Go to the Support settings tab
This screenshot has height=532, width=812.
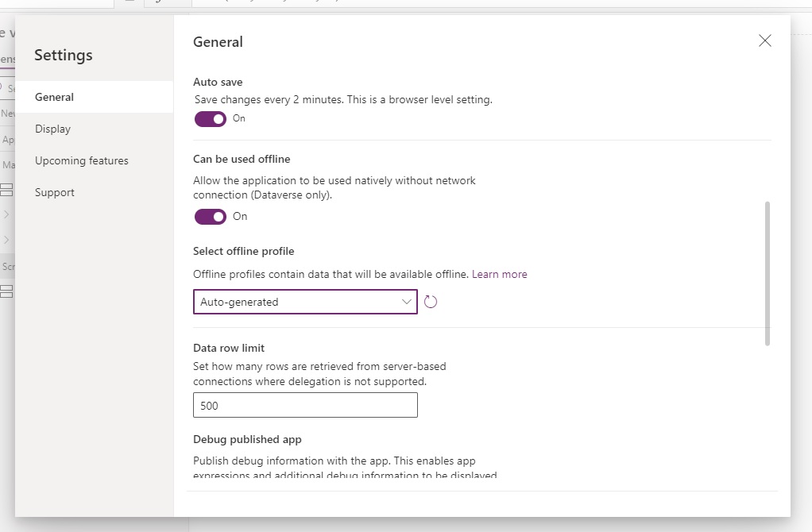click(x=55, y=192)
